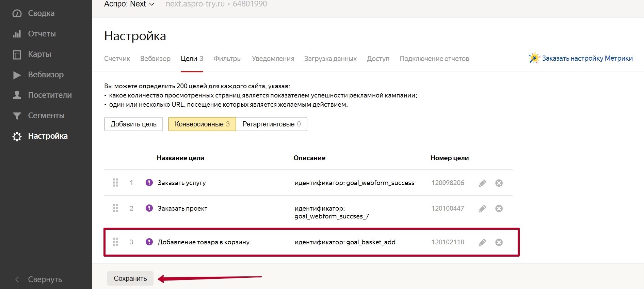The height and width of the screenshot is (289, 644).
Task: Click drag handle for Заказать услугу goal
Action: click(x=116, y=183)
